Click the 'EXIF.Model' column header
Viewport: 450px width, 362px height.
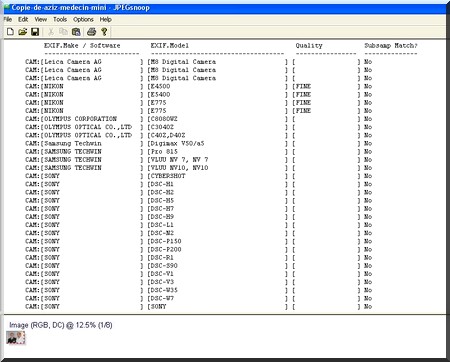point(170,46)
